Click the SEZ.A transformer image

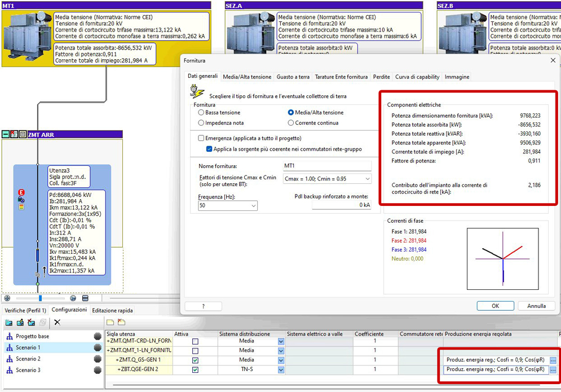[x=251, y=33]
